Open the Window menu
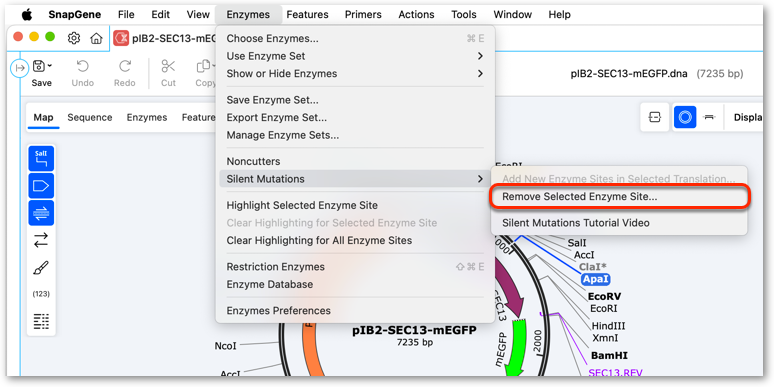This screenshot has height=387, width=774. [513, 15]
